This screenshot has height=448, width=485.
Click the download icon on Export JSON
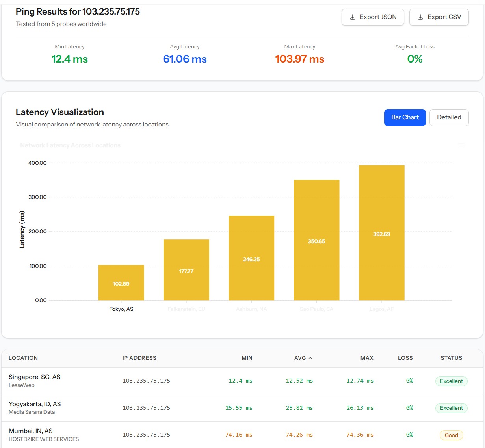pos(353,17)
